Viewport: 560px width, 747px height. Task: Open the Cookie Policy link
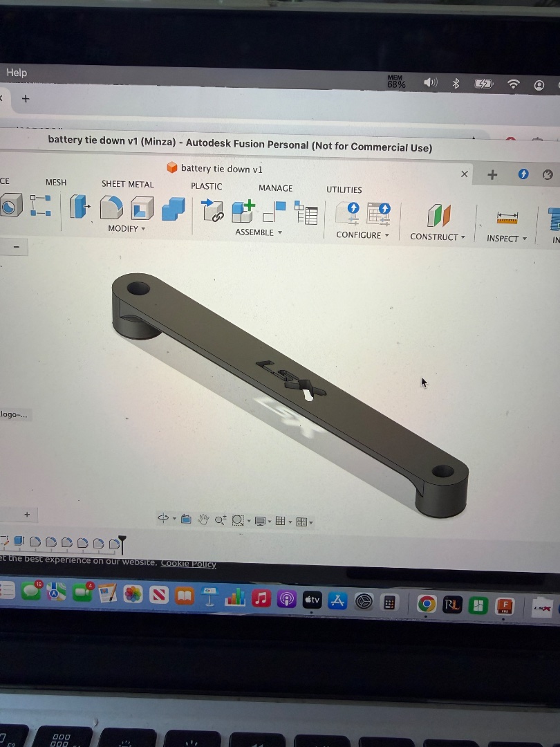point(188,564)
